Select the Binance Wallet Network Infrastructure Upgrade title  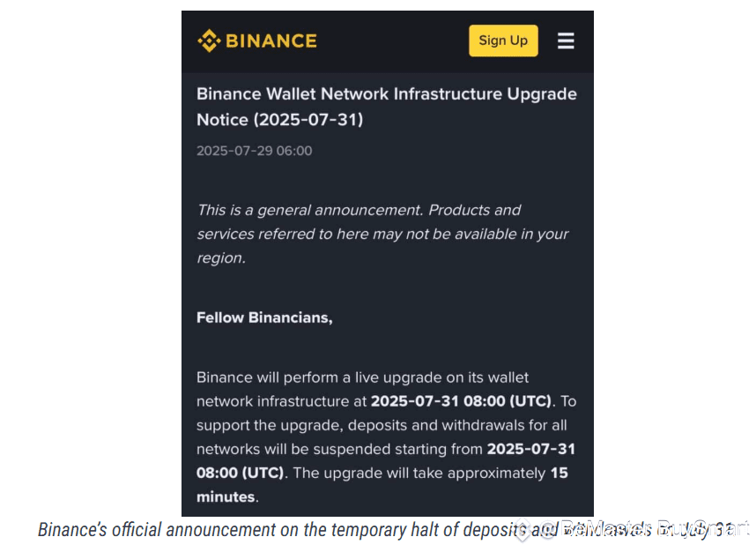(x=386, y=94)
